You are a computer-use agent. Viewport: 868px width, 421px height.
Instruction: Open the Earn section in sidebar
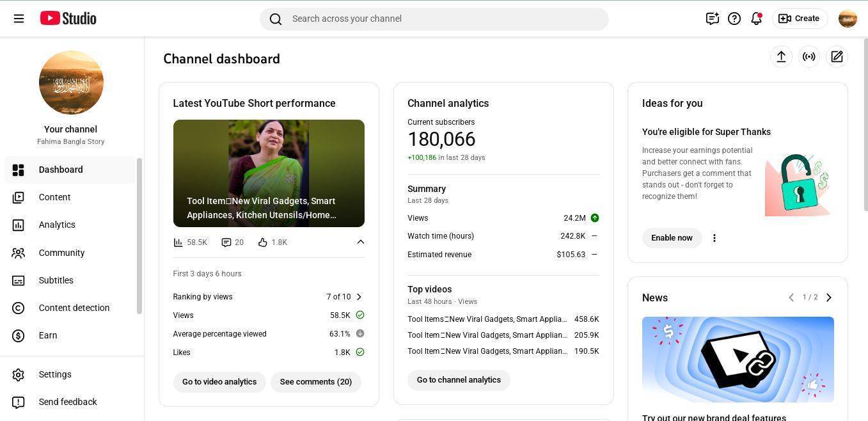(x=48, y=335)
